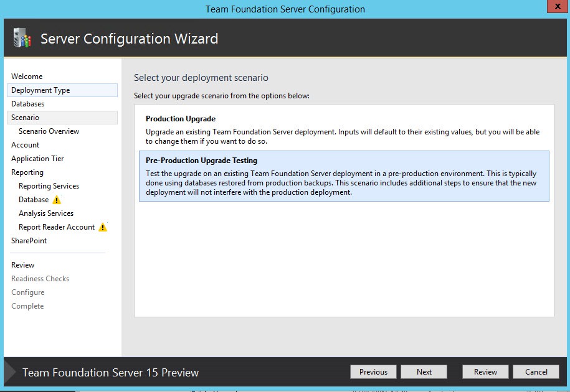
Task: Close the Team Foundation Server Configuration window
Action: coord(558,6)
